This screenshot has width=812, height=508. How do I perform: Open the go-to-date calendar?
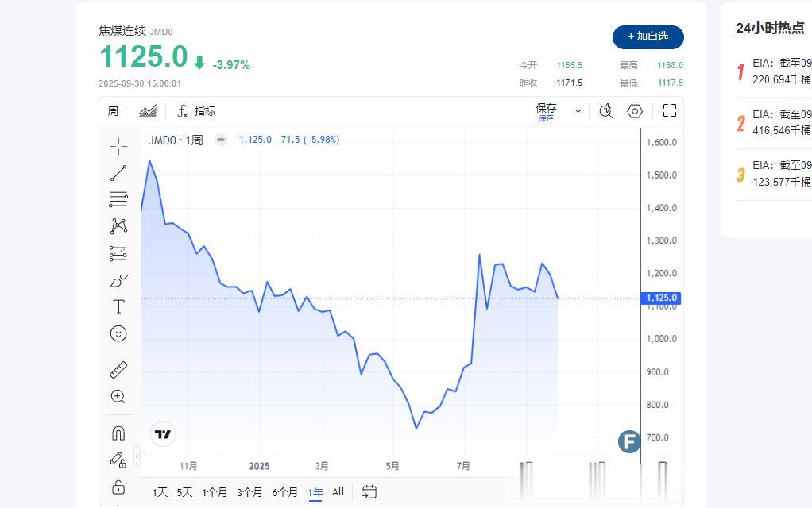pyautogui.click(x=369, y=492)
